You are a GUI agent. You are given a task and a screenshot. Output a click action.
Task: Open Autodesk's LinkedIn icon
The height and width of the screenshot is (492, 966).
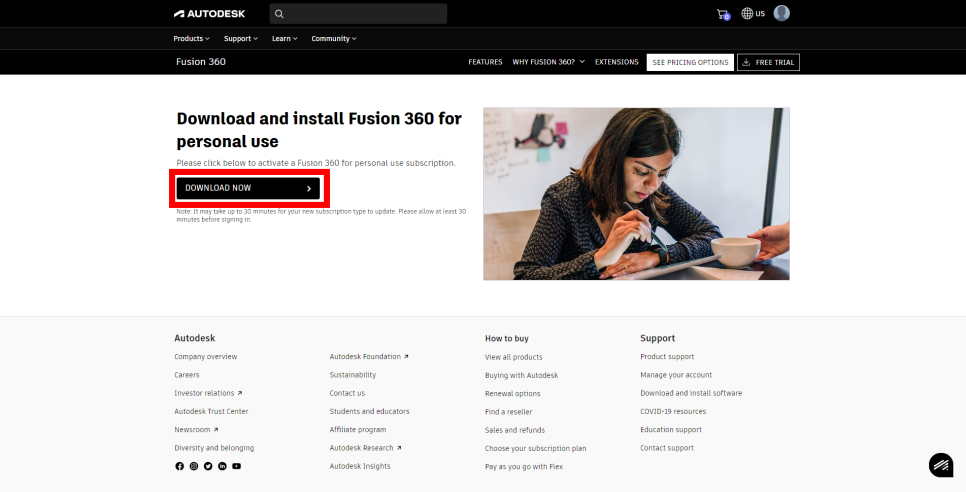(x=222, y=466)
